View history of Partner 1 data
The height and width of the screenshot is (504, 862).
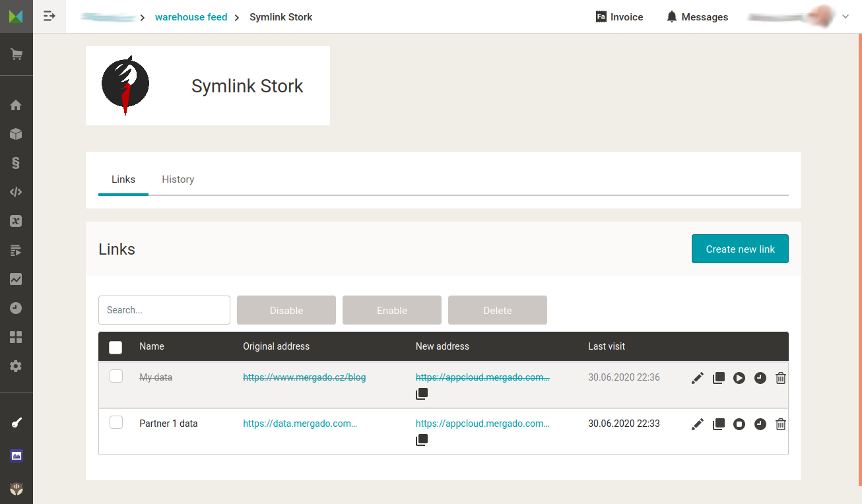[x=760, y=424]
